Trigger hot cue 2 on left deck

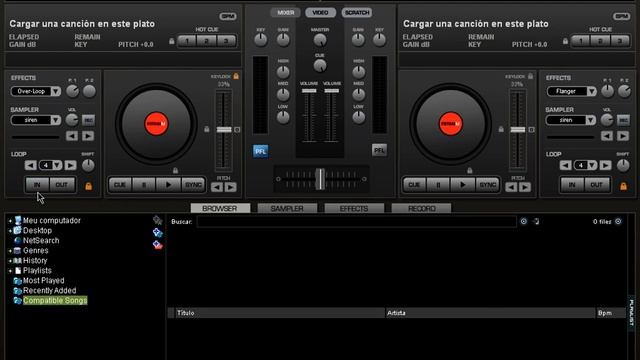coord(207,41)
